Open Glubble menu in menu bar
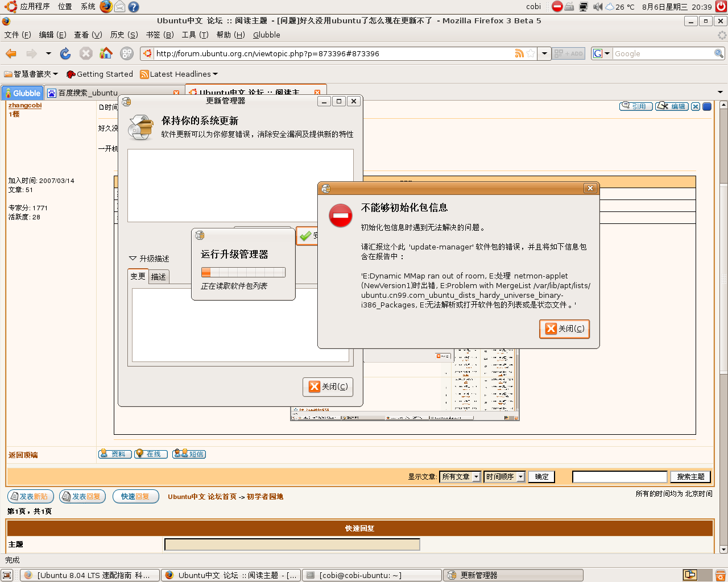Image resolution: width=728 pixels, height=582 pixels. tap(267, 35)
